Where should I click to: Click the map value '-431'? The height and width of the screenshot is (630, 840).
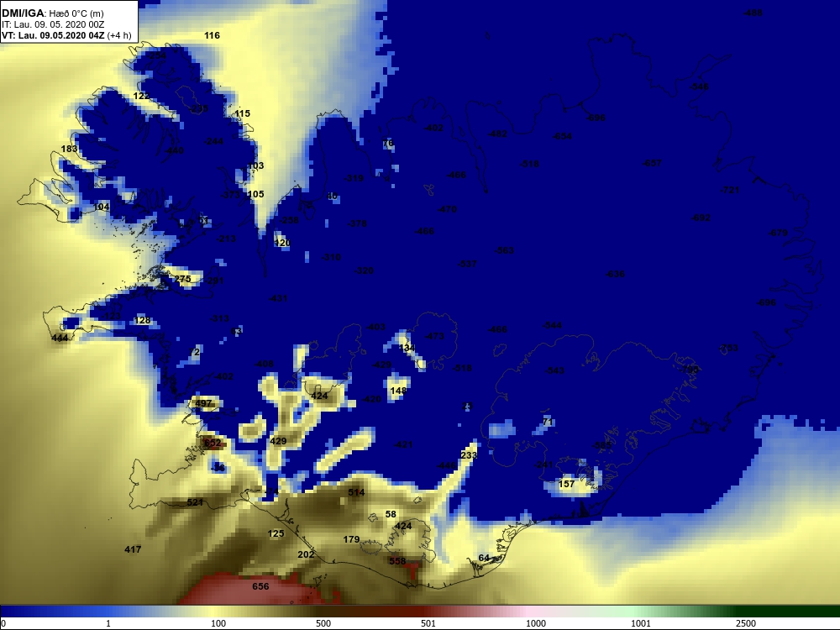point(277,298)
